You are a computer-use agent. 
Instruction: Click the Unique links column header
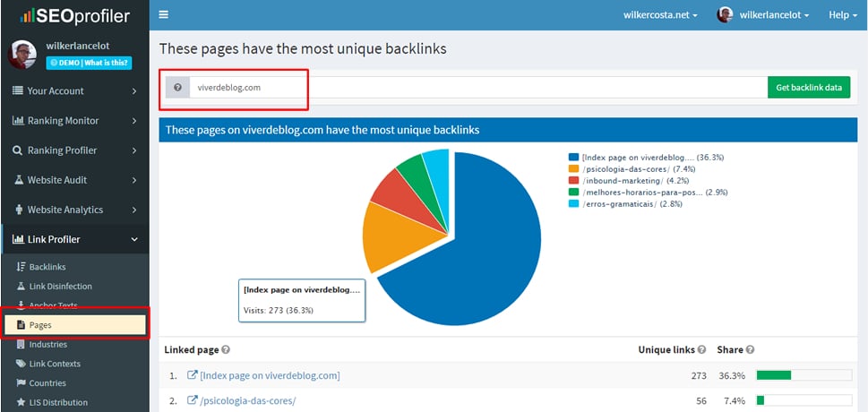666,350
